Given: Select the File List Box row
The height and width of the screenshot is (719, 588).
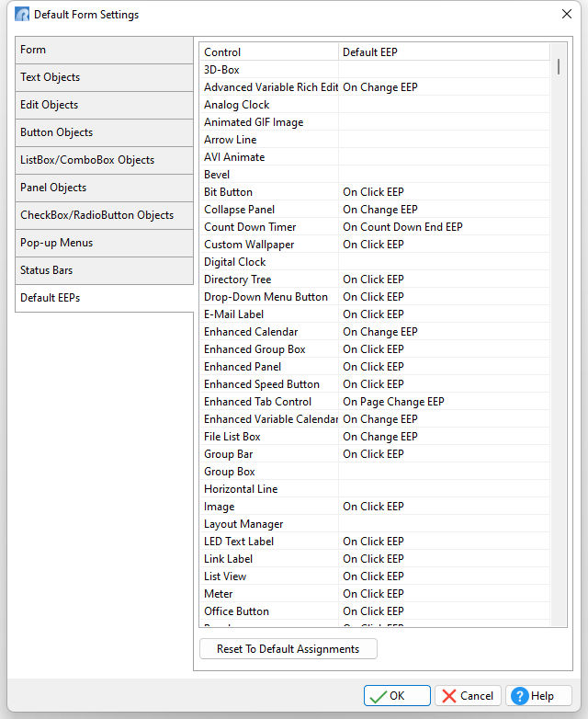Looking at the screenshot, I should pos(375,437).
